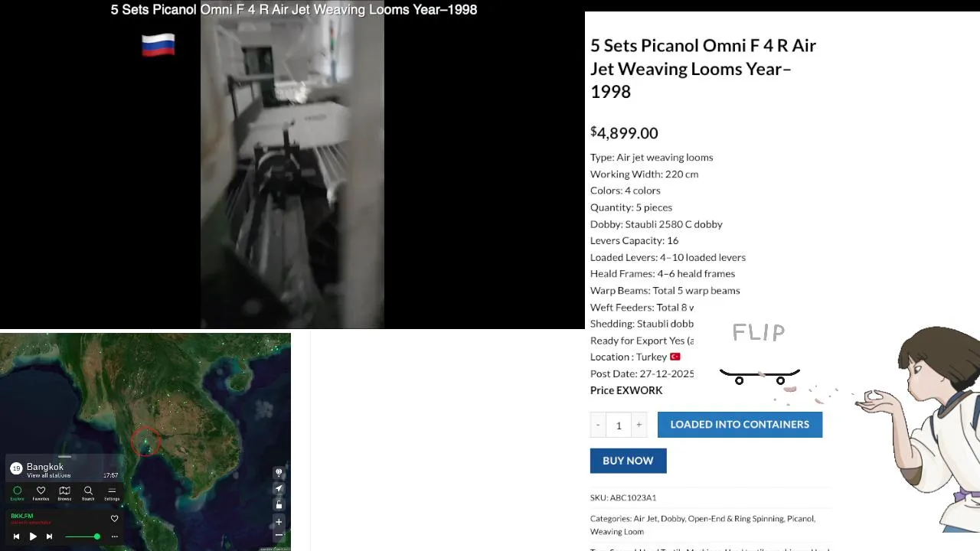Expand Bangkok View all stations list
980x551 pixels.
point(49,475)
